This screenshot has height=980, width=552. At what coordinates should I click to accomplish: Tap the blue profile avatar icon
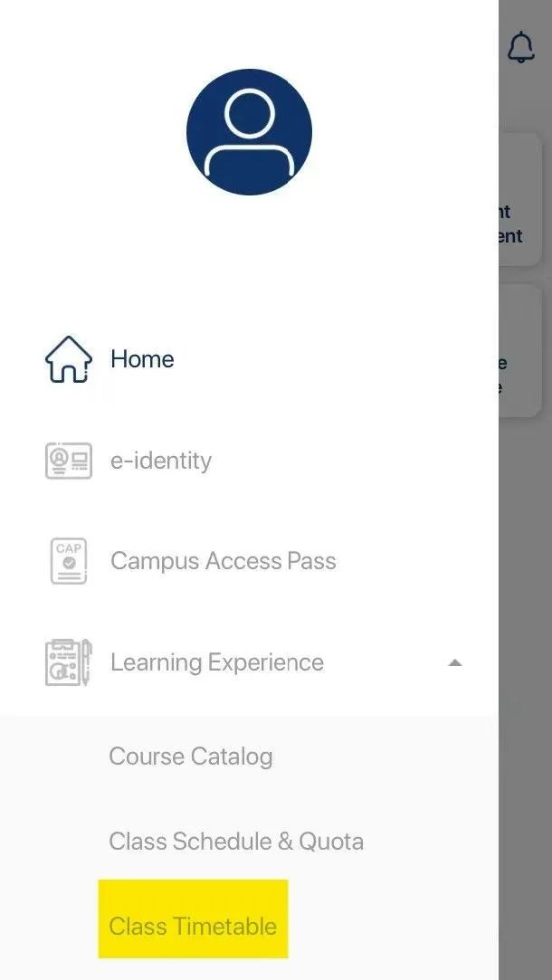coord(249,132)
